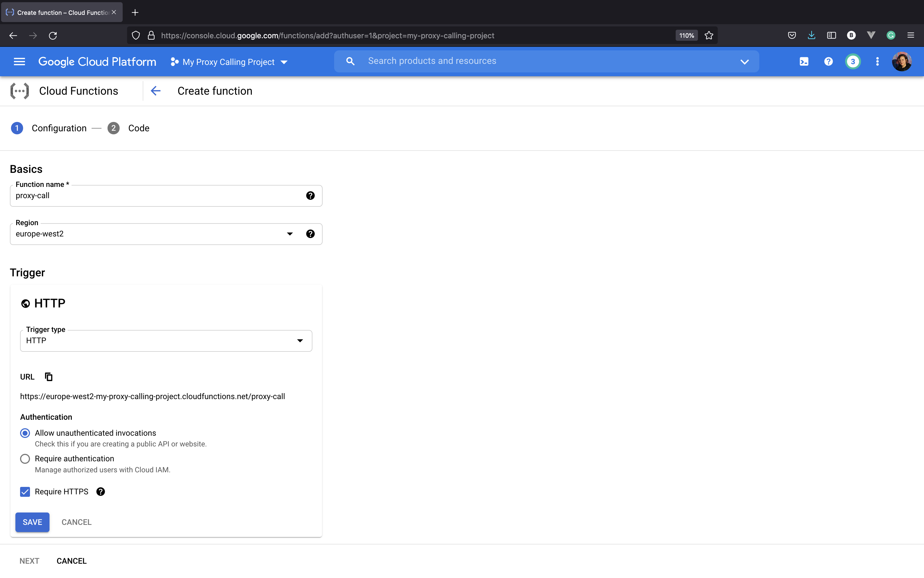
Task: Open the Firefox application menu
Action: click(911, 36)
